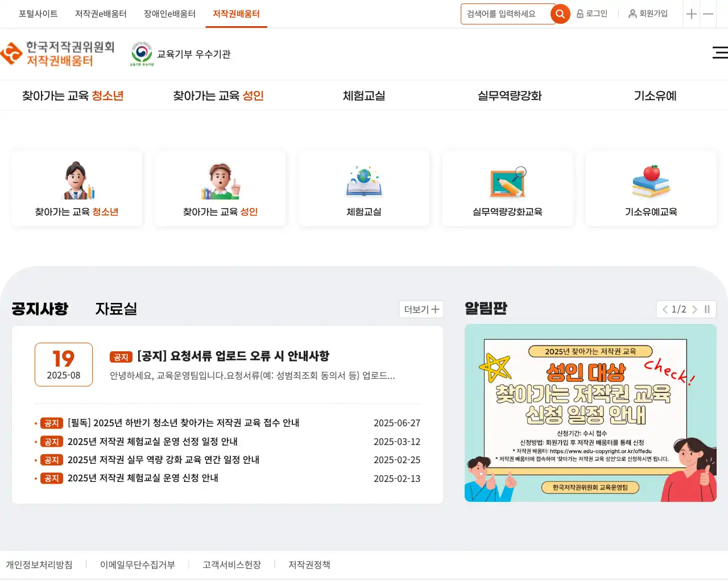Screen dimensions: 728x582
Task: Go to next 알림판 banner slide
Action: click(x=694, y=309)
